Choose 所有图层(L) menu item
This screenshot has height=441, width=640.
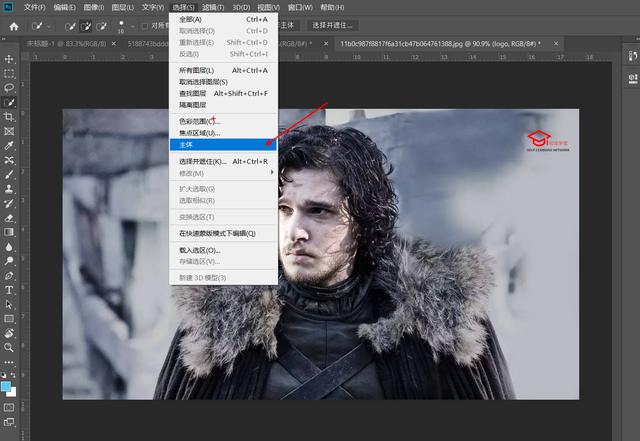[223, 70]
